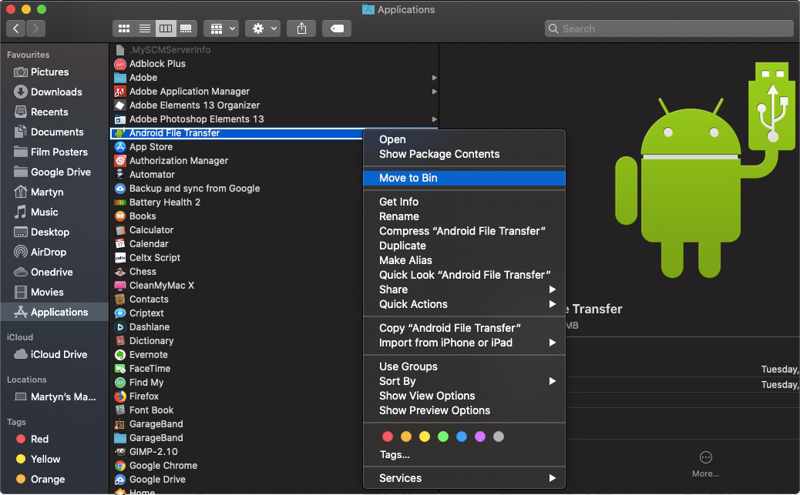The height and width of the screenshot is (495, 800).
Task: Expand the Adobe folder arrow
Action: click(x=434, y=78)
